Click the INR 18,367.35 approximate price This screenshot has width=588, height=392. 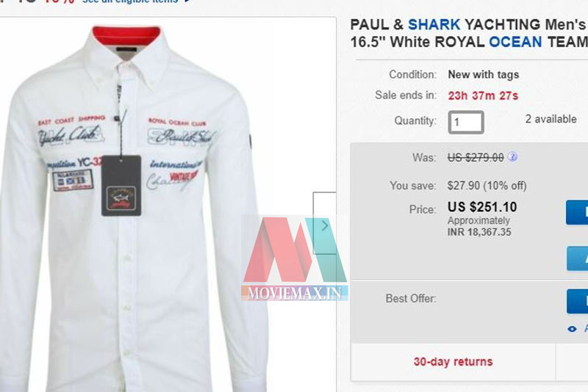click(x=479, y=232)
